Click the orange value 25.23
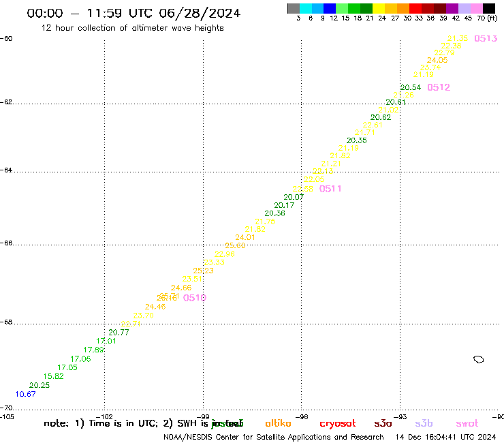The width and height of the screenshot is (504, 443). 203,271
